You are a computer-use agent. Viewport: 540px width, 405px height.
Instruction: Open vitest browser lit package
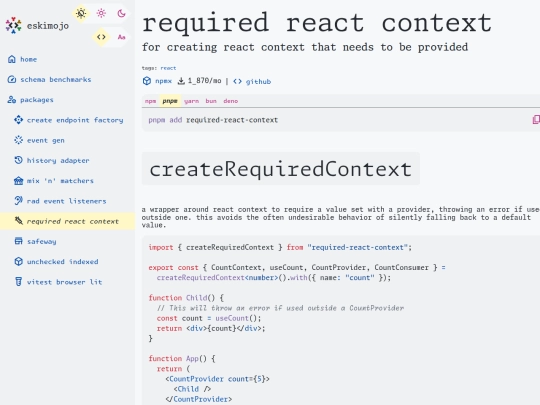click(64, 282)
